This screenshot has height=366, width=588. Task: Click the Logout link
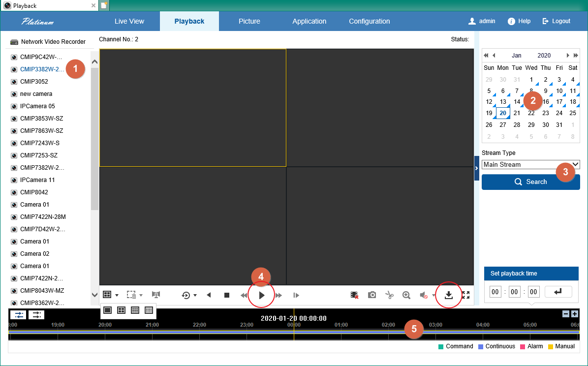pos(557,21)
